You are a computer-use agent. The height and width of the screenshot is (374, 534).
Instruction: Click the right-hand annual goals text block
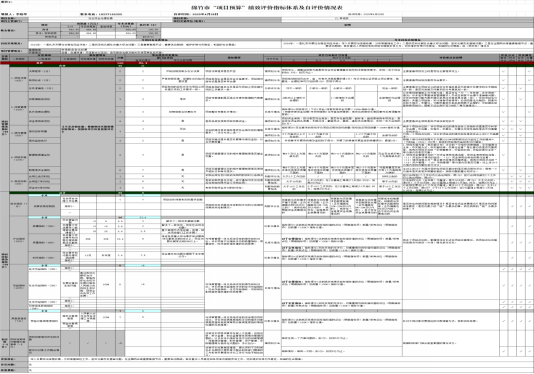pyautogui.click(x=407, y=44)
